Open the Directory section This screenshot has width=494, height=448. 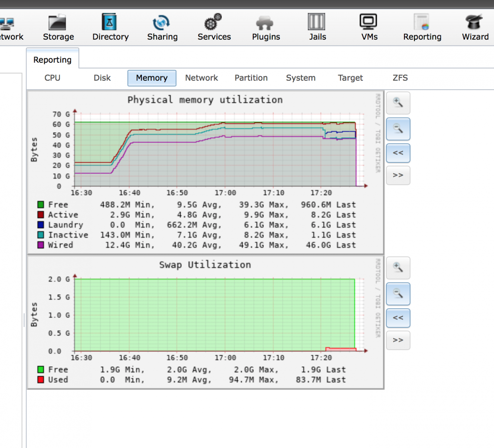click(x=111, y=27)
